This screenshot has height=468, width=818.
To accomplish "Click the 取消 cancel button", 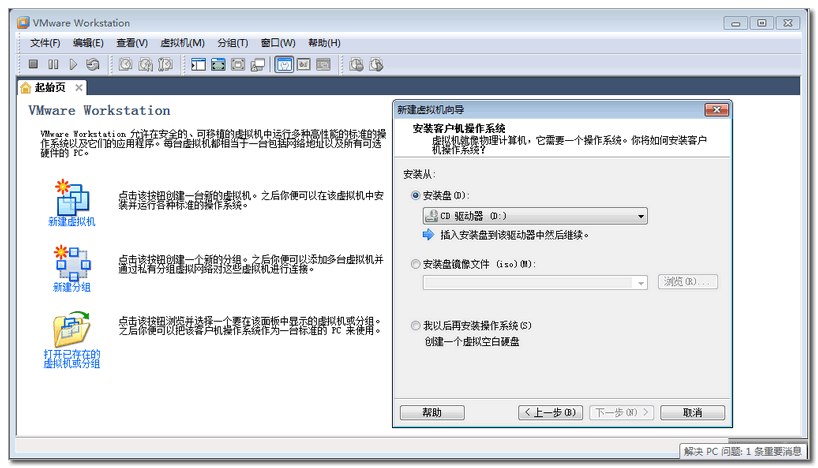I will click(692, 413).
